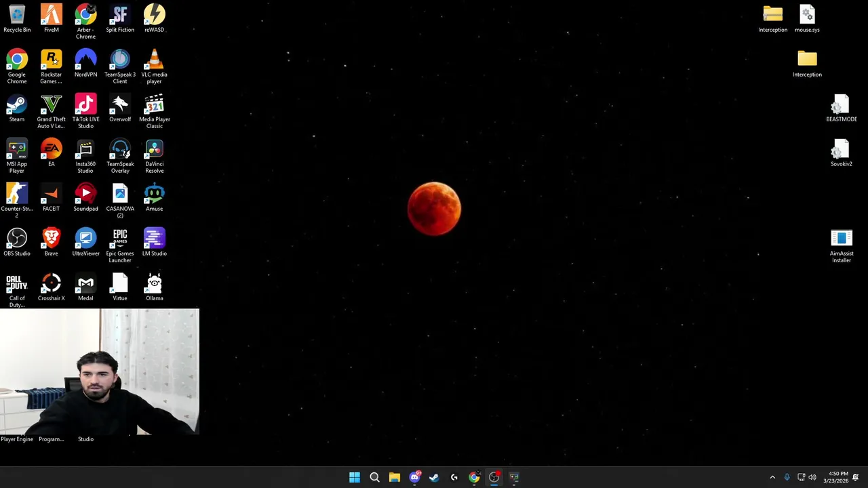Launch FACEIT desktop shortcut

click(51, 197)
